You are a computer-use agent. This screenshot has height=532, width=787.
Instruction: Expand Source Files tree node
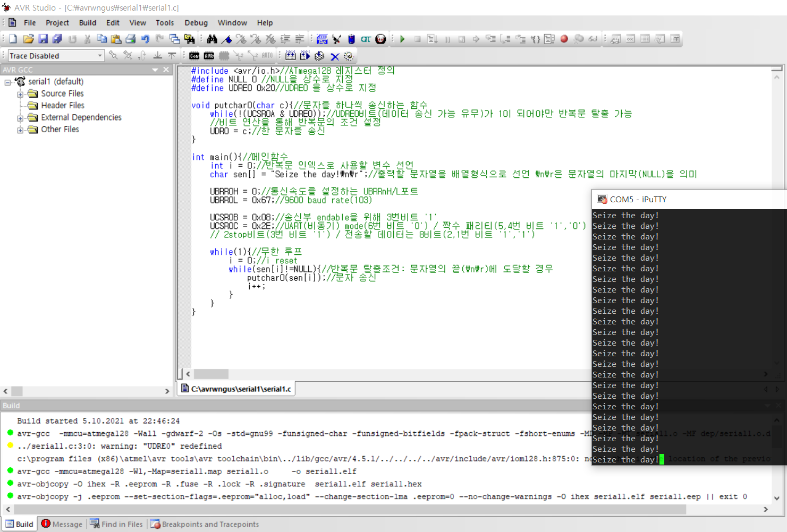(20, 94)
